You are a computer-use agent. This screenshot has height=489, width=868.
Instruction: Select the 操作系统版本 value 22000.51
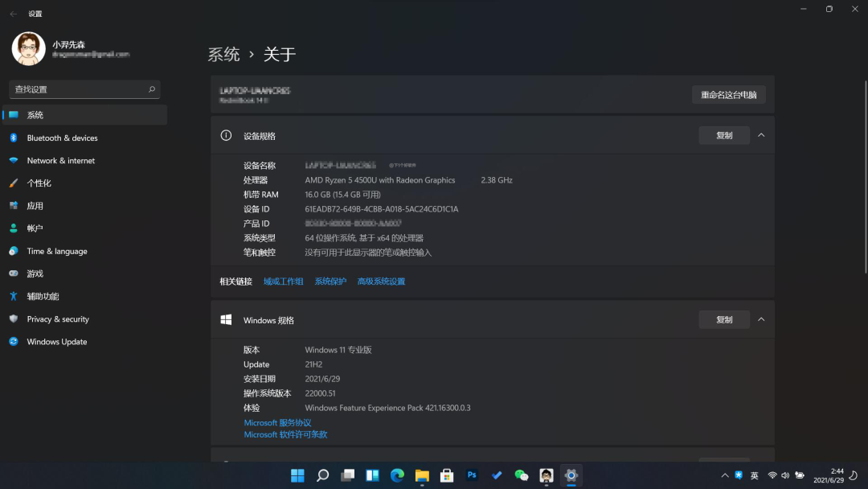(x=320, y=393)
